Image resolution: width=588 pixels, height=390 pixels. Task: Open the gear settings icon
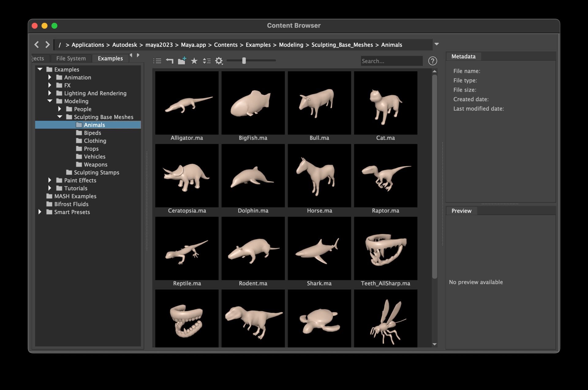tap(219, 61)
